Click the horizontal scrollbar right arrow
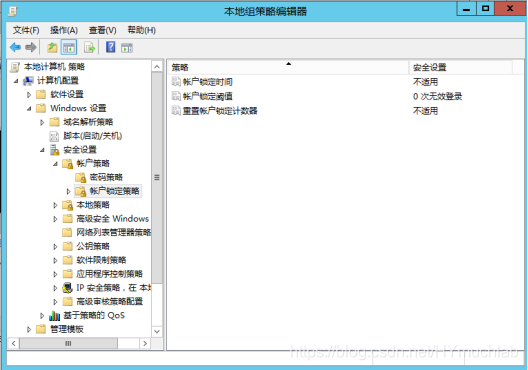This screenshot has height=370, width=528. pyautogui.click(x=145, y=343)
